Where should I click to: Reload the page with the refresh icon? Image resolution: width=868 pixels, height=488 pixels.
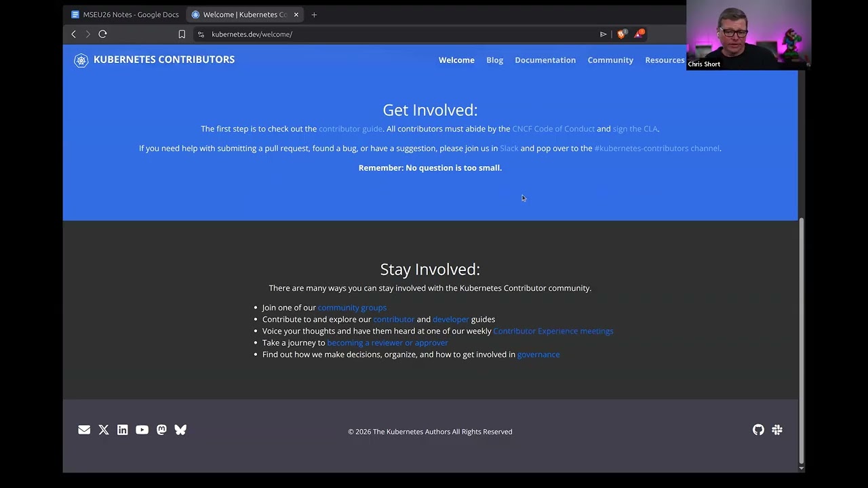click(x=102, y=34)
